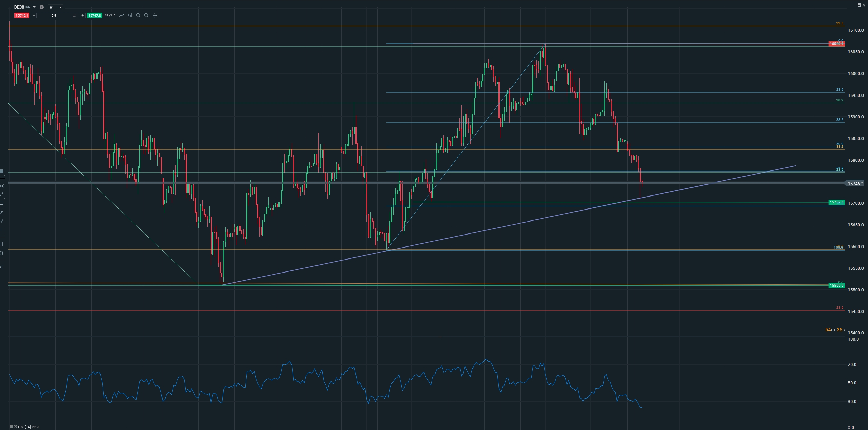Open the DE30 symbol dropdown
This screenshot has width=868, height=430.
(34, 7)
